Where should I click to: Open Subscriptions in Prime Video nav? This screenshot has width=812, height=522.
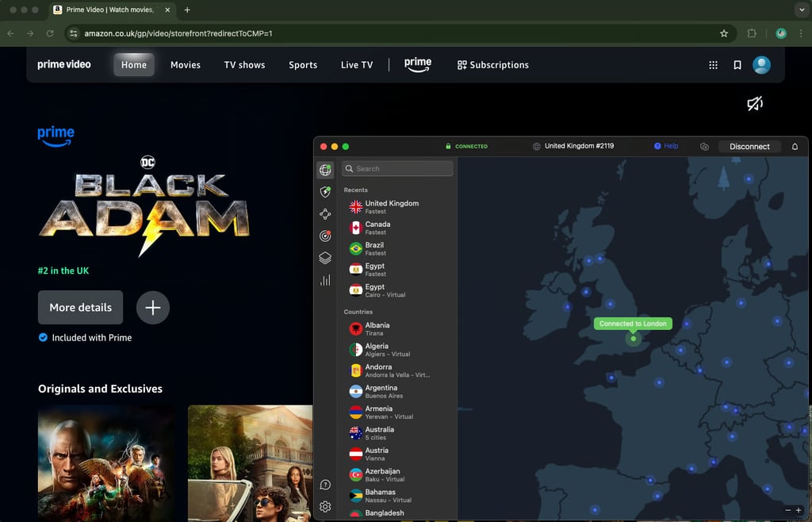[x=493, y=65]
